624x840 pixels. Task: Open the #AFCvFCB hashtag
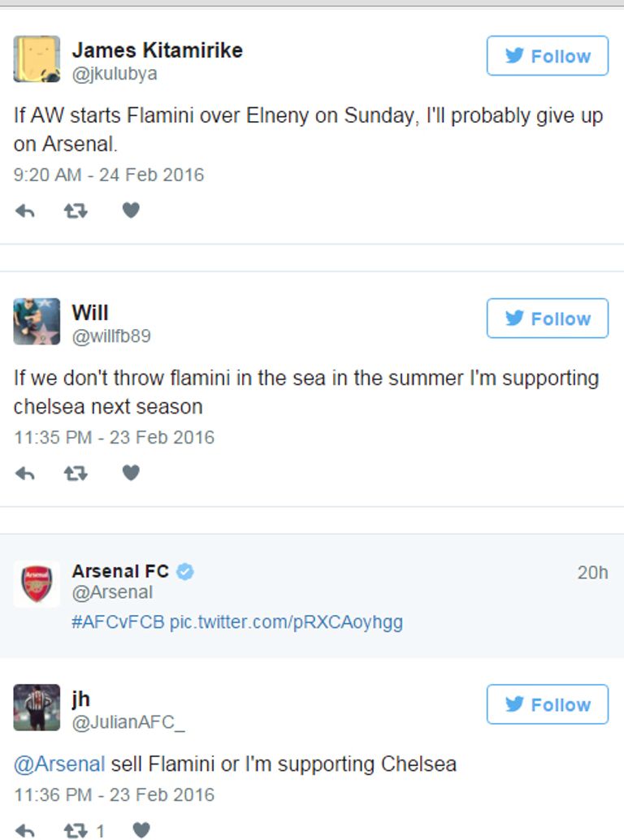pyautogui.click(x=118, y=622)
